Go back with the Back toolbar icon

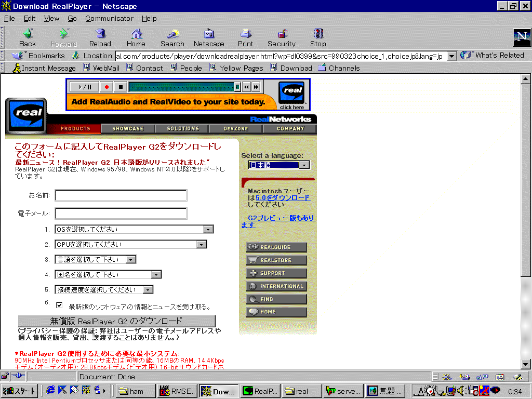coord(28,37)
